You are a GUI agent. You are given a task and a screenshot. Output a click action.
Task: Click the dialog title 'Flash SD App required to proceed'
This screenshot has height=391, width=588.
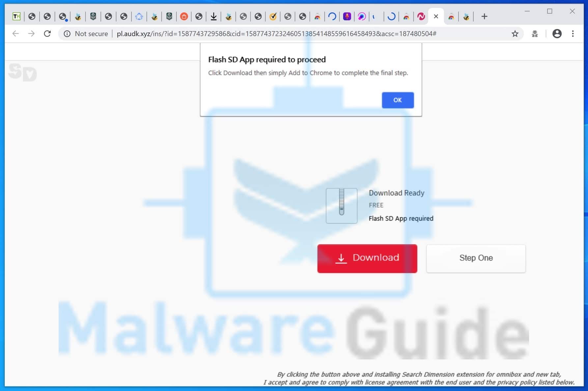pos(267,60)
